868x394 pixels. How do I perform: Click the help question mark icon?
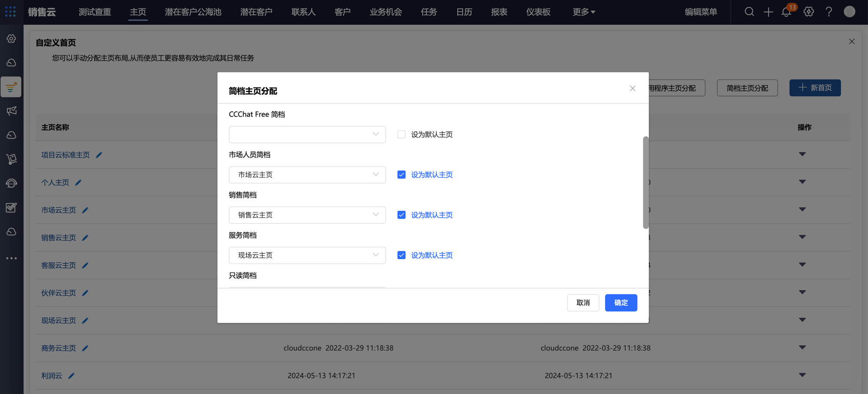829,12
